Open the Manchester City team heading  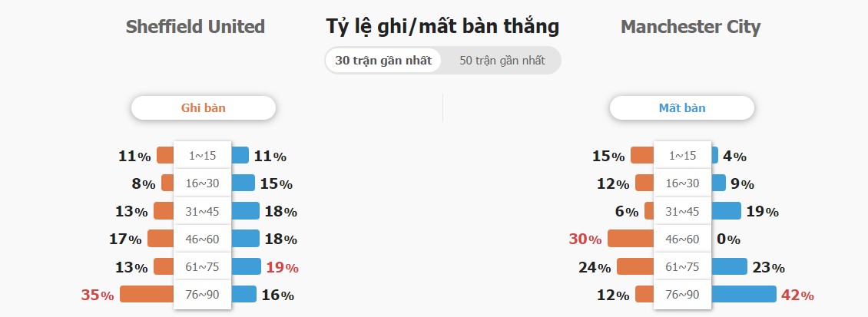pos(691,27)
